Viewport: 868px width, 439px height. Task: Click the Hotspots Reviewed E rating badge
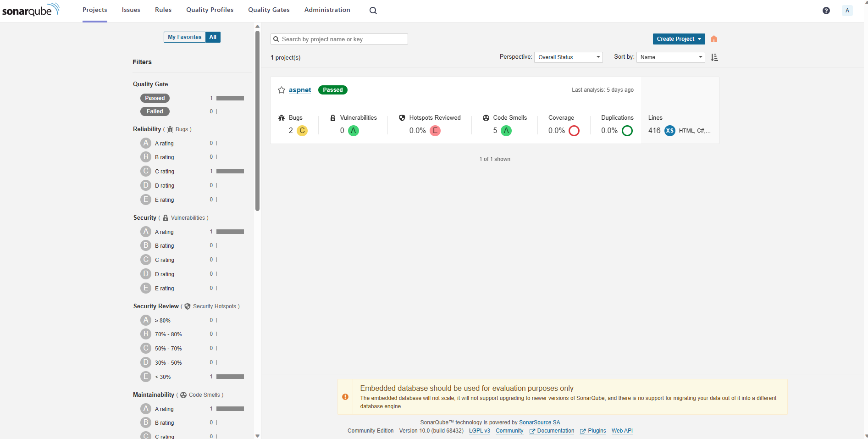click(x=435, y=131)
